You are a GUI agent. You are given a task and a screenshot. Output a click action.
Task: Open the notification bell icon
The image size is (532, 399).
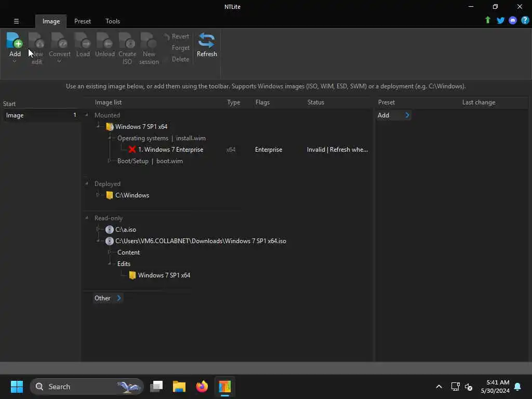point(517,387)
